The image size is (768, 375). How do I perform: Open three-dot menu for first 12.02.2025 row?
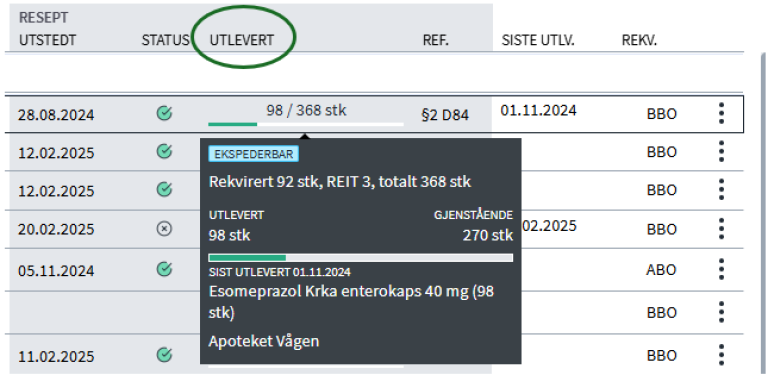(721, 151)
